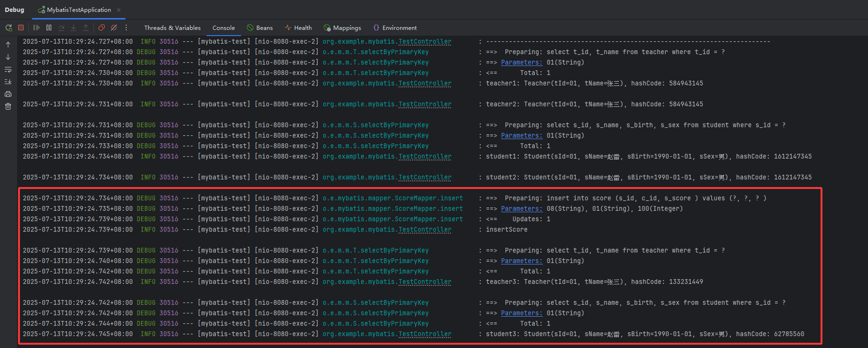Click the first 'select t_id, t_name from teacher' statement
Screen dimensions: 868x348
[635, 52]
